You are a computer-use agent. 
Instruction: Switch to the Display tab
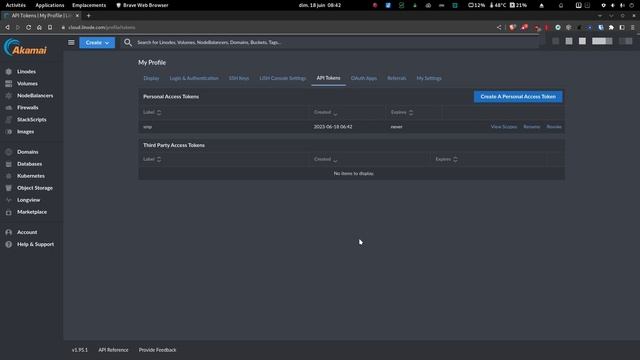coord(151,78)
